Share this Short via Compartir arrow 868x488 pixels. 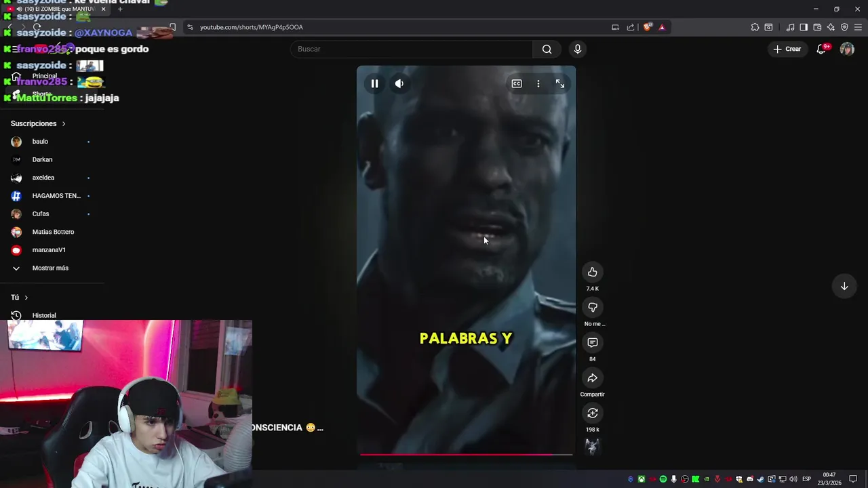click(593, 378)
